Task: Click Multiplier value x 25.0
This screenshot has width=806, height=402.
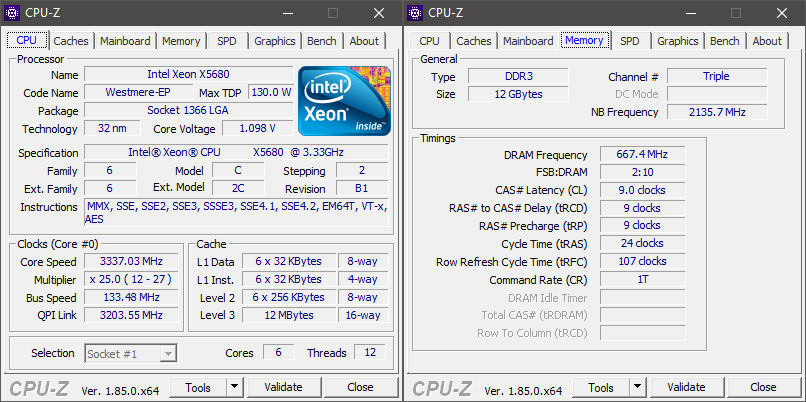Action: pos(131,279)
